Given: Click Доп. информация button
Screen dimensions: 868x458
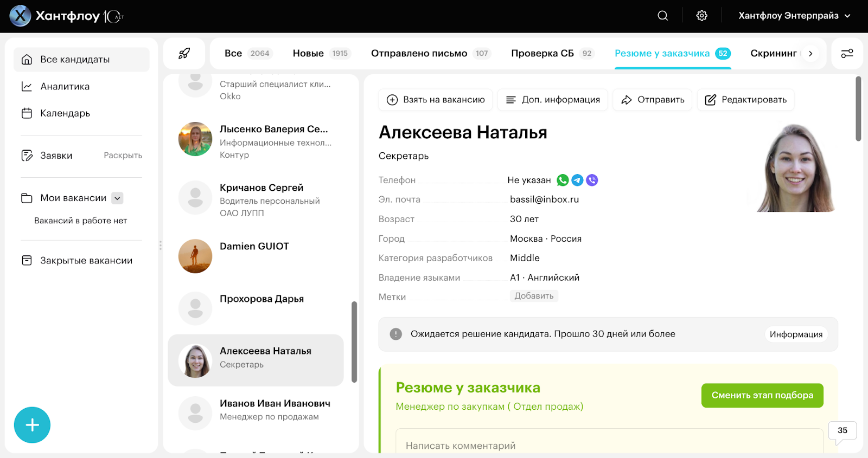Looking at the screenshot, I should coord(553,100).
